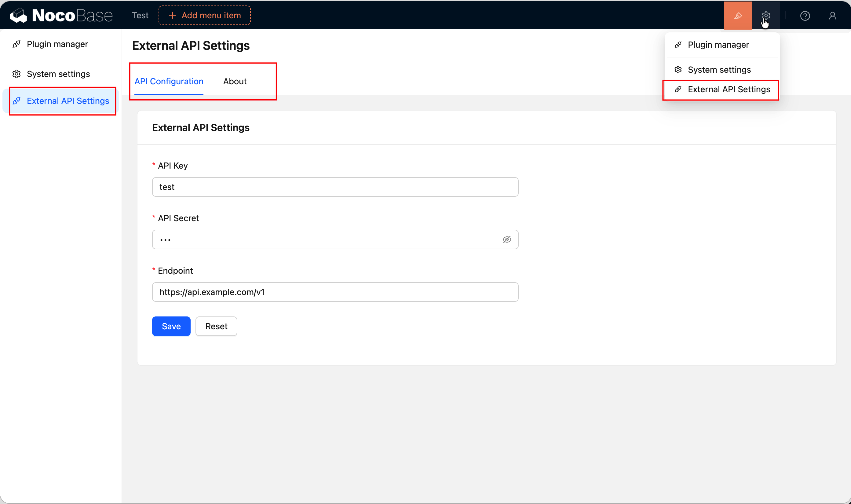Open the help question mark icon

tap(805, 15)
